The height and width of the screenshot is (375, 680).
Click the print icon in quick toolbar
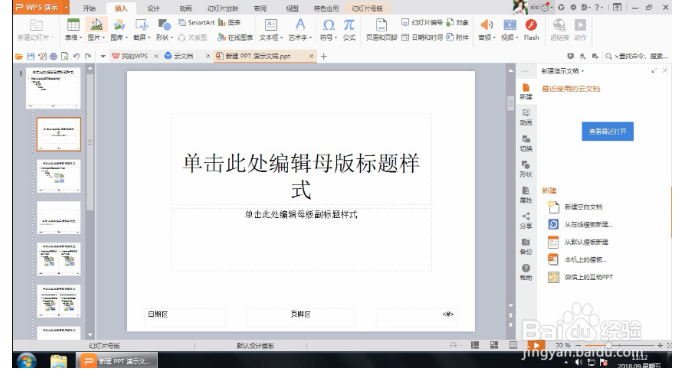point(53,56)
